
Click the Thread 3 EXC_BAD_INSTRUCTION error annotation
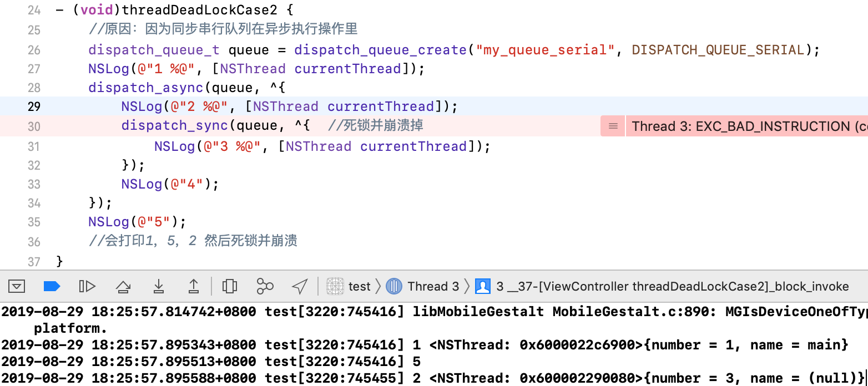[746, 126]
